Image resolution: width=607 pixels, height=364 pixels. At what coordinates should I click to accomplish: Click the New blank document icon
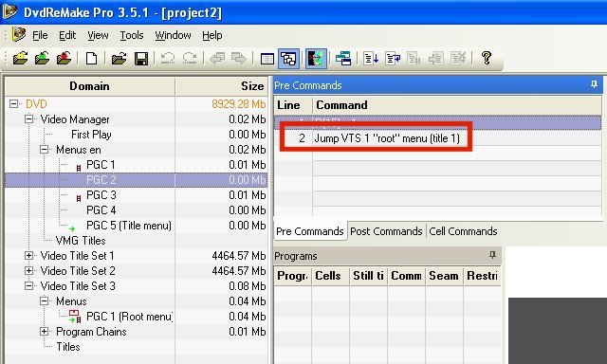click(x=91, y=59)
